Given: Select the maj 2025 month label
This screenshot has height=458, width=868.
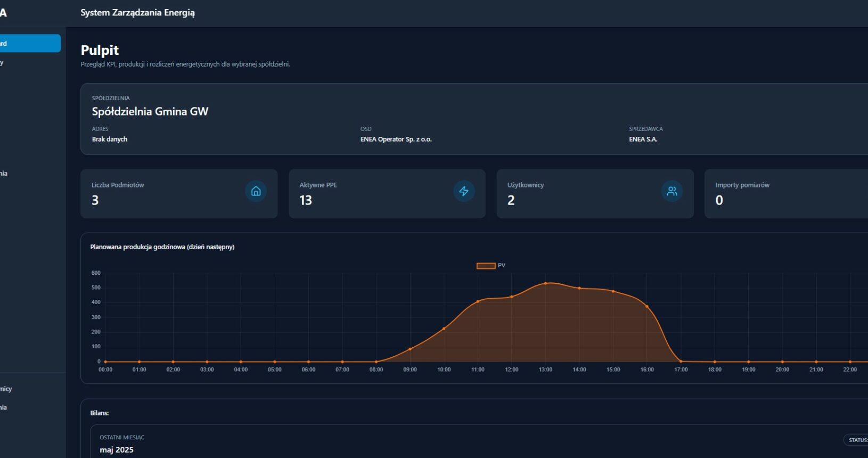Looking at the screenshot, I should (117, 450).
